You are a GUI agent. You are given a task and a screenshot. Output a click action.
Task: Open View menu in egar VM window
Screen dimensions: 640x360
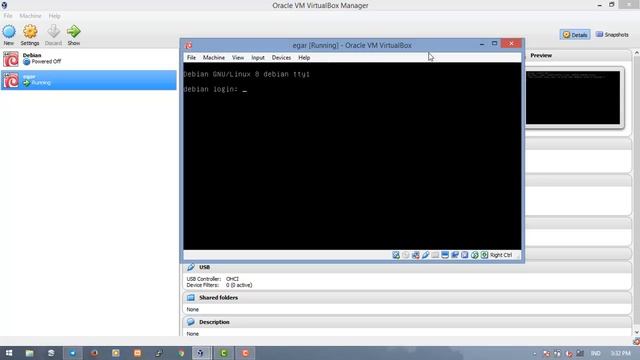click(238, 58)
